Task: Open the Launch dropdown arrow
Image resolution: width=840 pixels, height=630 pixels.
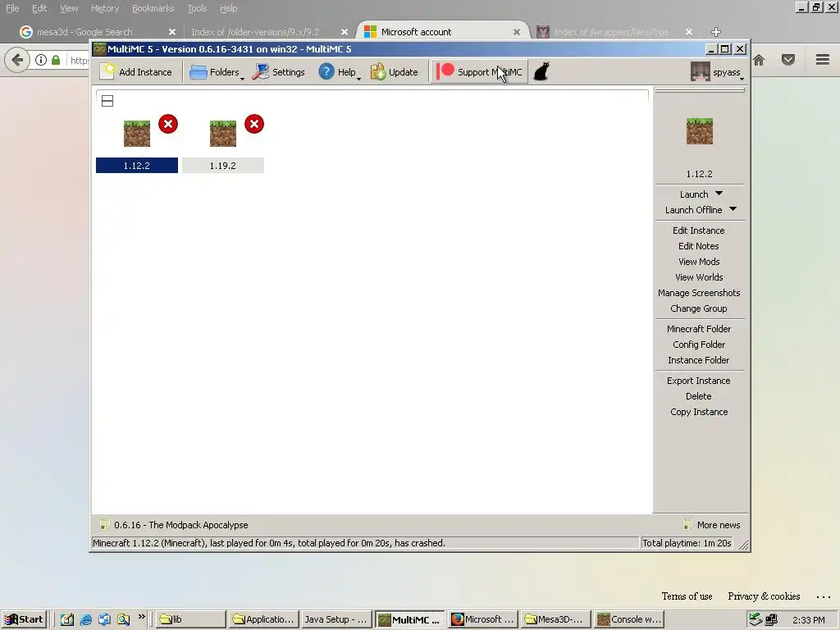Action: point(719,194)
